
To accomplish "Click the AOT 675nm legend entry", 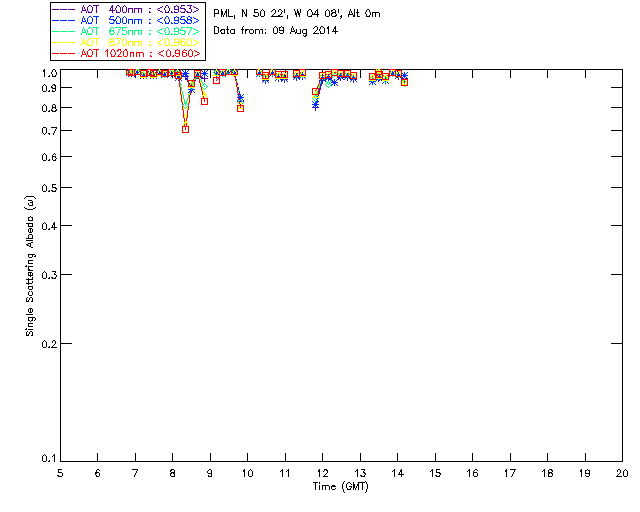I will pyautogui.click(x=126, y=31).
